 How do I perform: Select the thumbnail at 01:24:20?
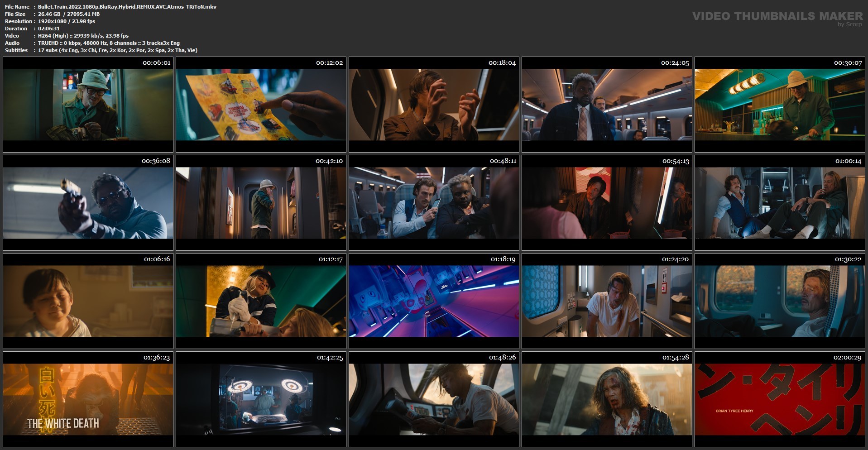coord(607,301)
